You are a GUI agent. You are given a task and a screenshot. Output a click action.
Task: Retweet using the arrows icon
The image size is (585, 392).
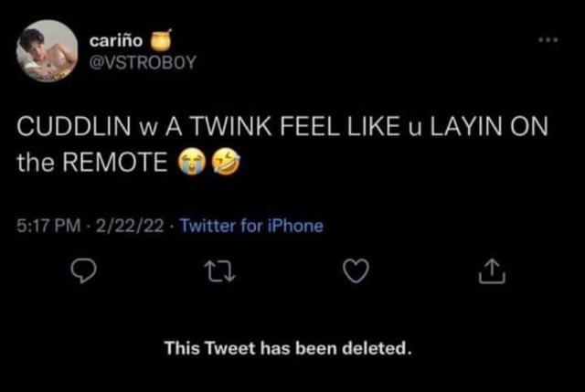(220, 271)
